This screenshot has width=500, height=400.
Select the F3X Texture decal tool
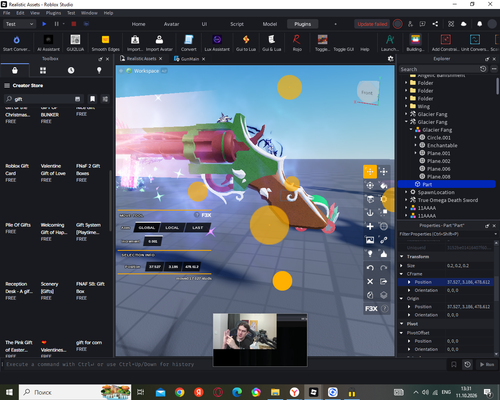coord(370,240)
